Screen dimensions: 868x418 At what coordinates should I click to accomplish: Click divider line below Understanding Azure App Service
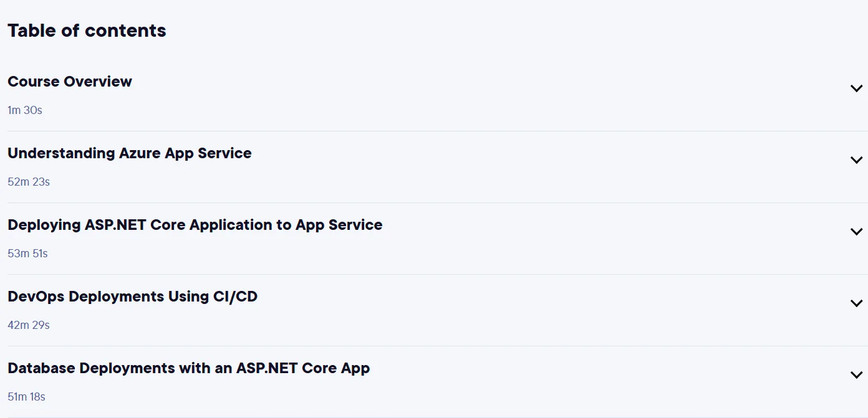438,202
